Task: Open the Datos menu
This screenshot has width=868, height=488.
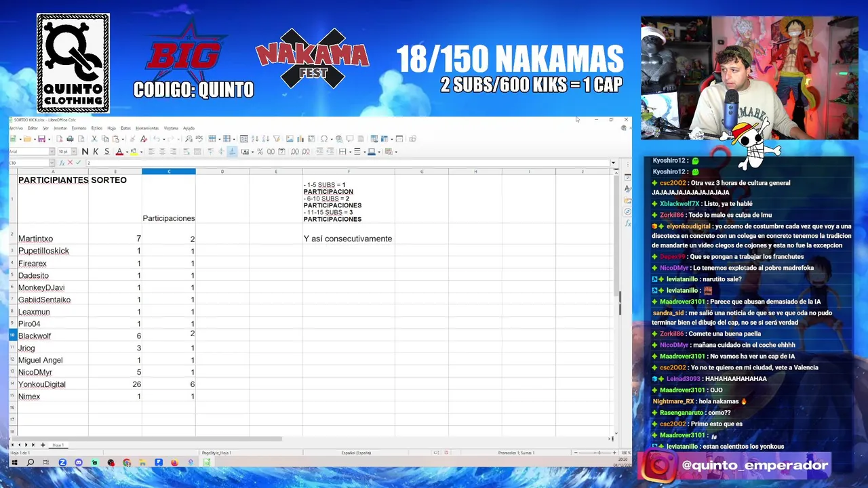Action: pos(125,128)
